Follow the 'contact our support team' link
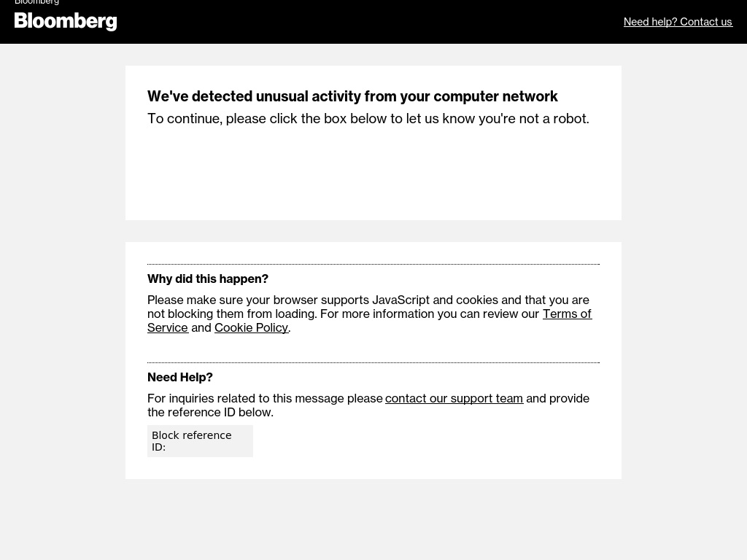Image resolution: width=747 pixels, height=560 pixels. coord(454,398)
